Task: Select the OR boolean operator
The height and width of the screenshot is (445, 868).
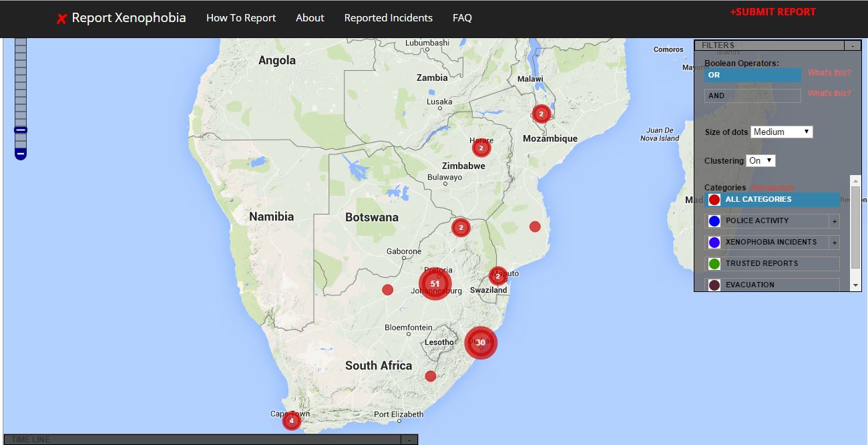Action: point(752,75)
